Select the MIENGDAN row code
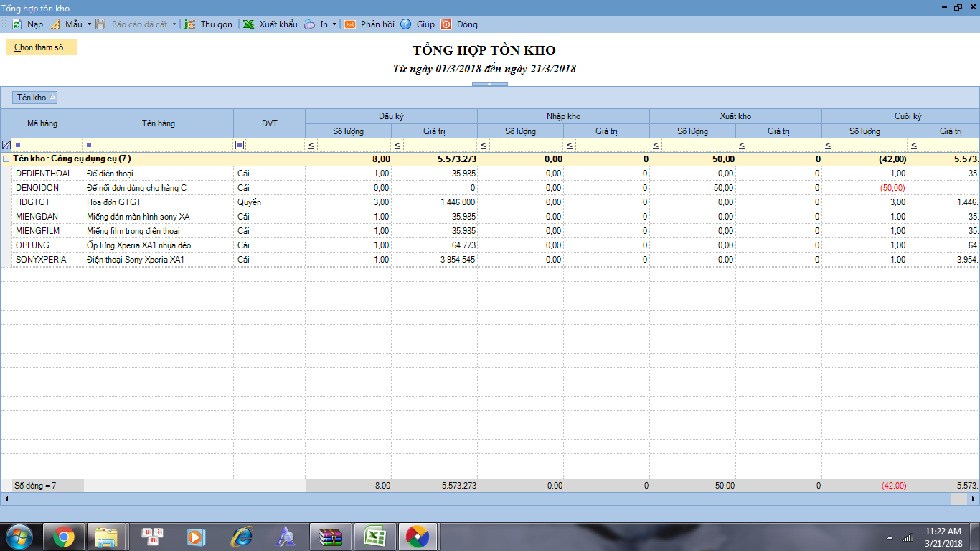The height and width of the screenshot is (551, 980). pyautogui.click(x=37, y=217)
